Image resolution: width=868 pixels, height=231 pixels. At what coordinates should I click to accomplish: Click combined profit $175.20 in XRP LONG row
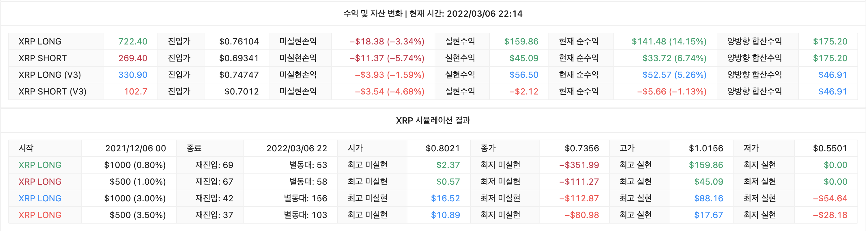click(x=830, y=41)
